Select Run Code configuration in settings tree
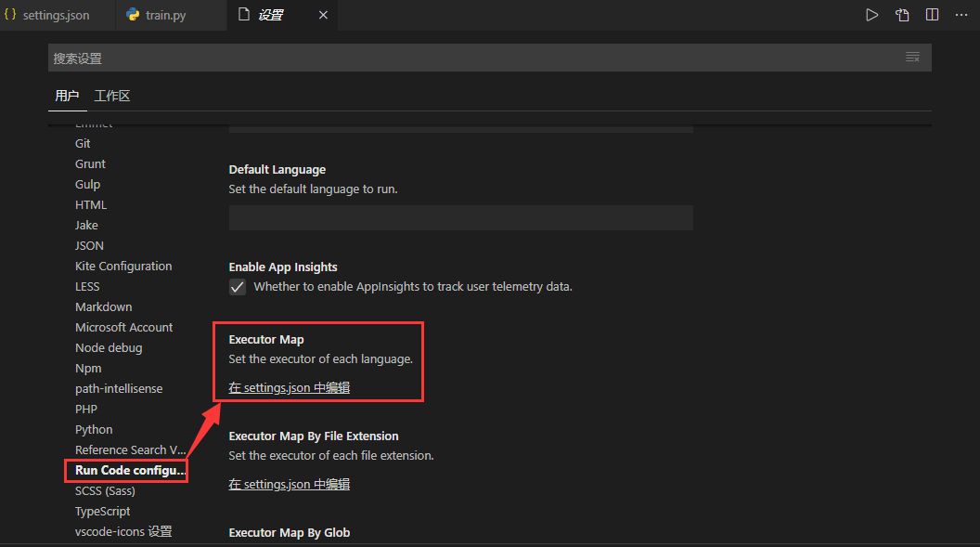The image size is (980, 547). click(131, 470)
